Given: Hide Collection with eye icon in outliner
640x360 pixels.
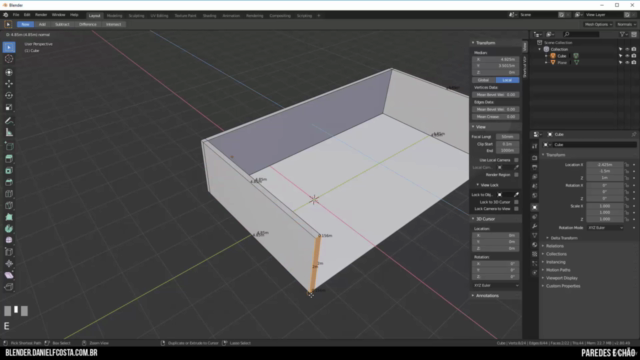Looking at the screenshot, I should [627, 49].
